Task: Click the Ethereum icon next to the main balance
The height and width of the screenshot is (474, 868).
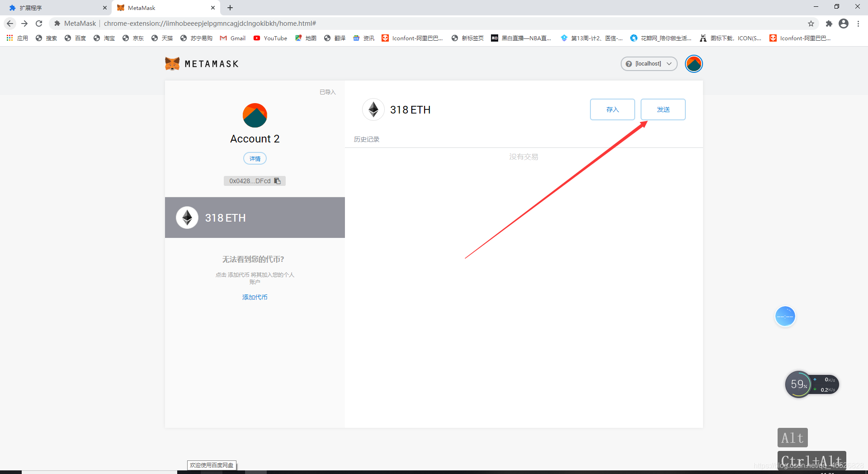Action: [373, 109]
